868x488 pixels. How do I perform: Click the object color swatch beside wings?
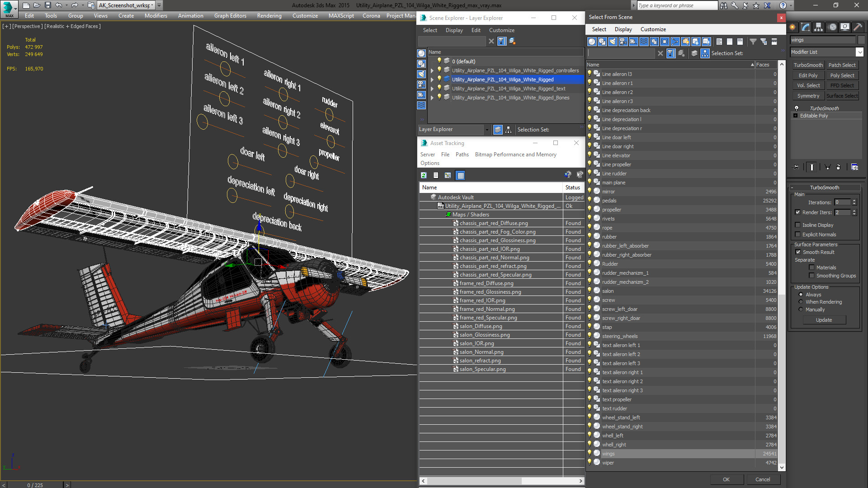point(861,40)
